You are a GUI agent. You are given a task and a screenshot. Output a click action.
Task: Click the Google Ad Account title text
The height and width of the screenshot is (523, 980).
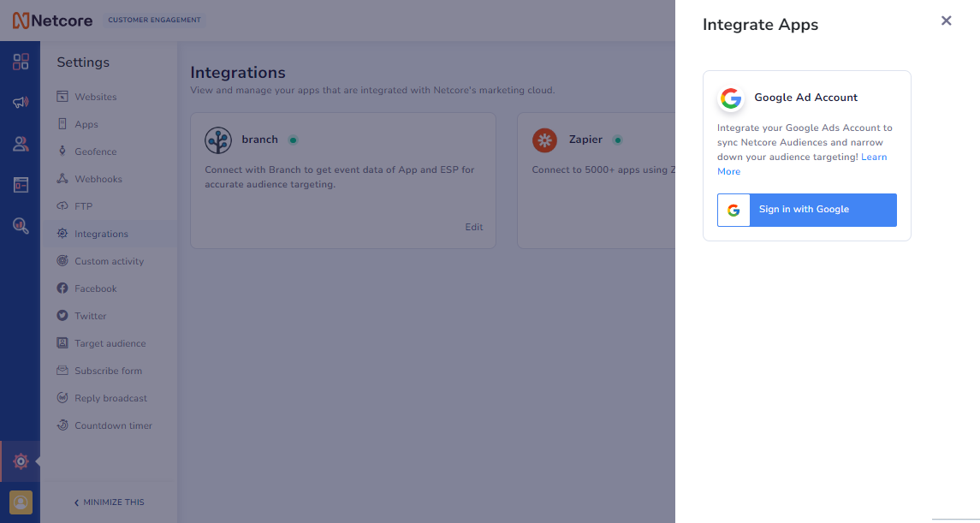805,98
